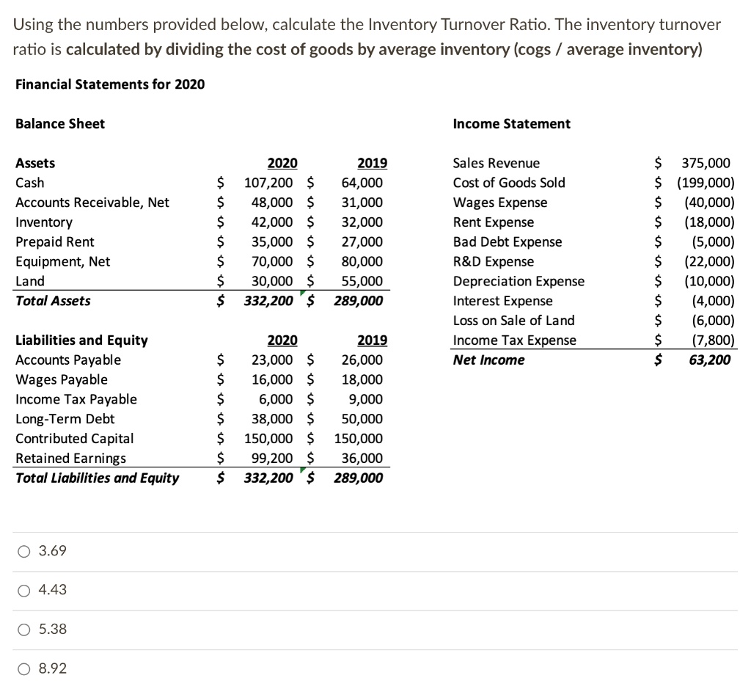Pick the 8.92 answer choice
Image resolution: width=751 pixels, height=700 pixels.
(x=23, y=668)
